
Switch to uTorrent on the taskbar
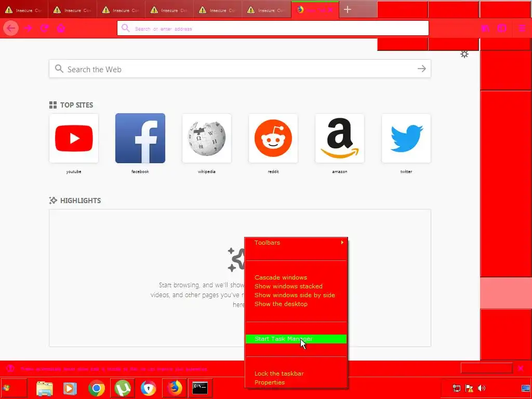pyautogui.click(x=123, y=388)
